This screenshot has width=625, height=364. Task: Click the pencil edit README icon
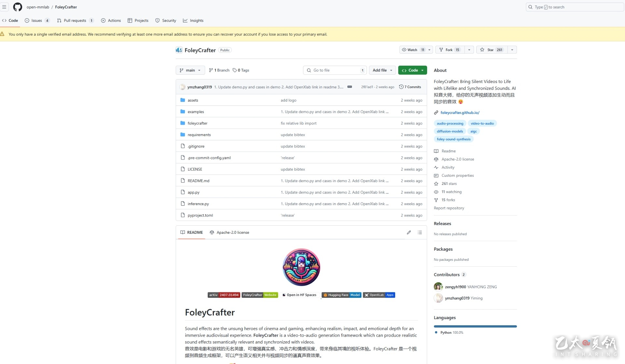tap(409, 232)
